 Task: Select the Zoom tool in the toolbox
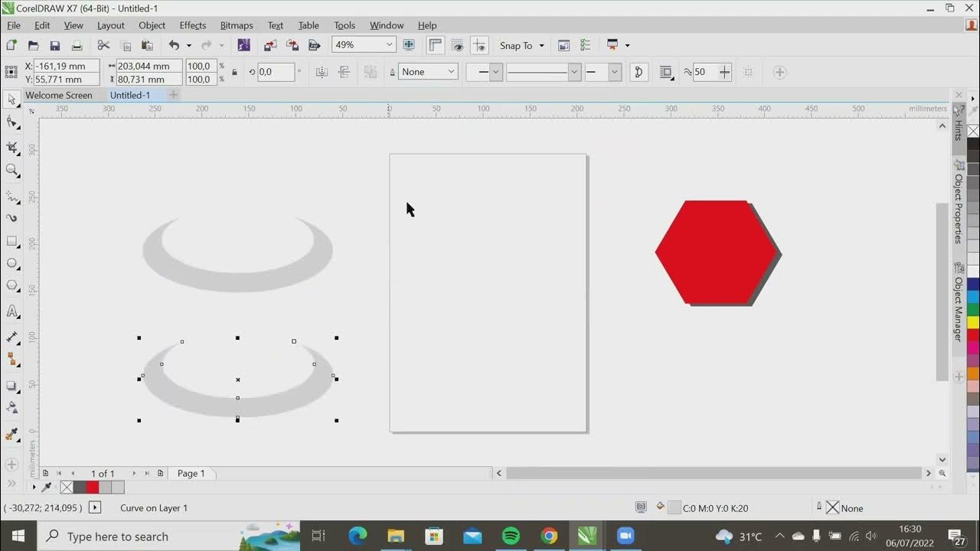pos(12,170)
